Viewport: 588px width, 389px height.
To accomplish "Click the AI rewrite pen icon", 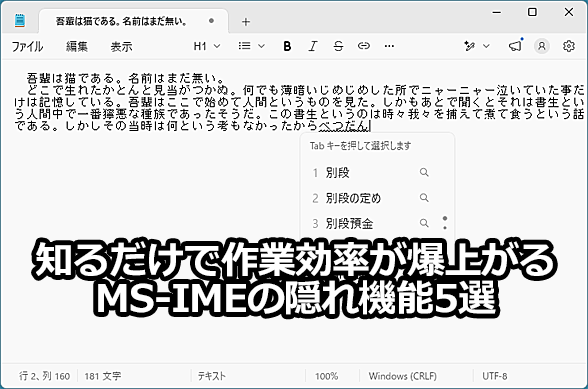I will [x=470, y=46].
